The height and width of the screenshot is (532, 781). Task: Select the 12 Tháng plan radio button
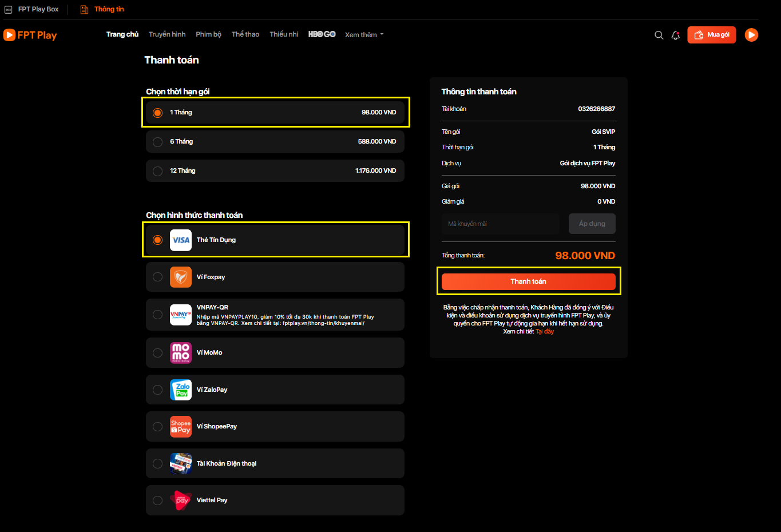click(x=157, y=171)
